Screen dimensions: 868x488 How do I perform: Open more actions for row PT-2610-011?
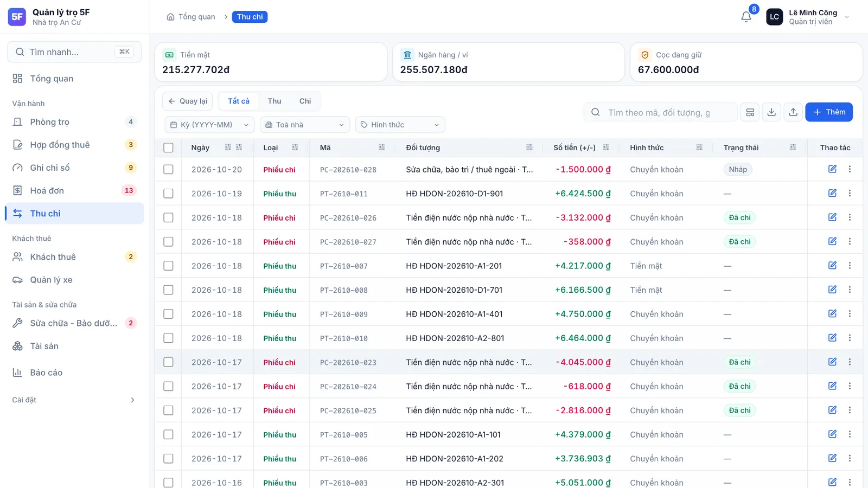(850, 194)
